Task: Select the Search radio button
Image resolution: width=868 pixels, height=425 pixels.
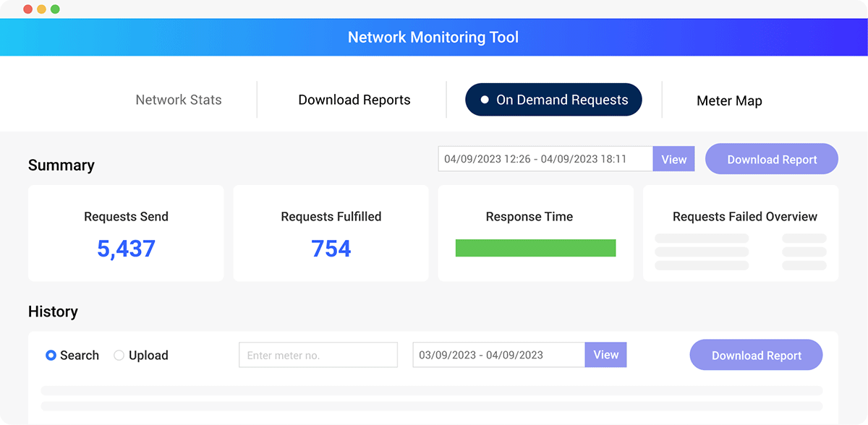Action: tap(51, 356)
